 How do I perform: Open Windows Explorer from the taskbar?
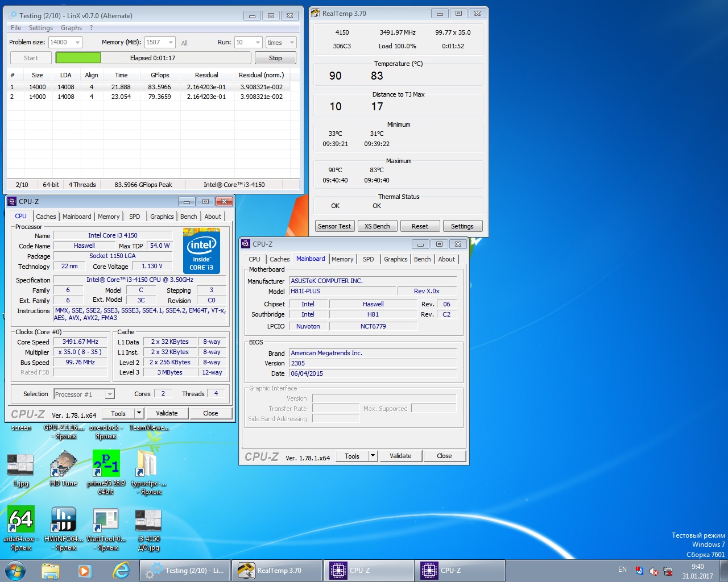coord(51,571)
